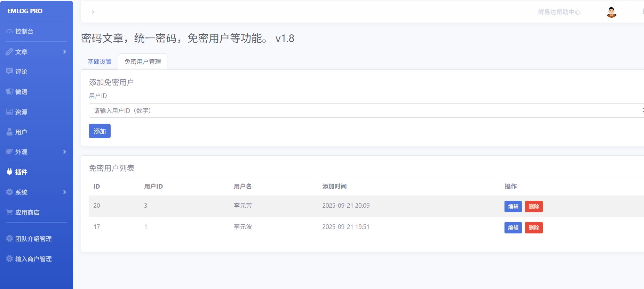Select the 资源 resources image icon
This screenshot has width=644, height=289.
pos(9,112)
